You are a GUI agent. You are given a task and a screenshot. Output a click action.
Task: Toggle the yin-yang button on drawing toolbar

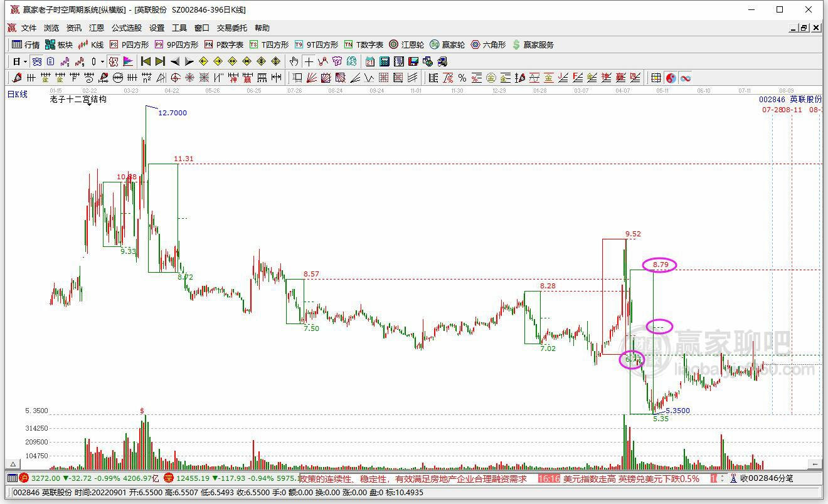tap(671, 78)
